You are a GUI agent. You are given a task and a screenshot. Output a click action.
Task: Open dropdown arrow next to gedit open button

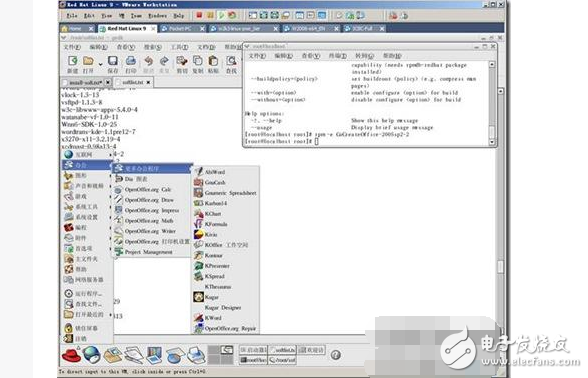(100, 64)
